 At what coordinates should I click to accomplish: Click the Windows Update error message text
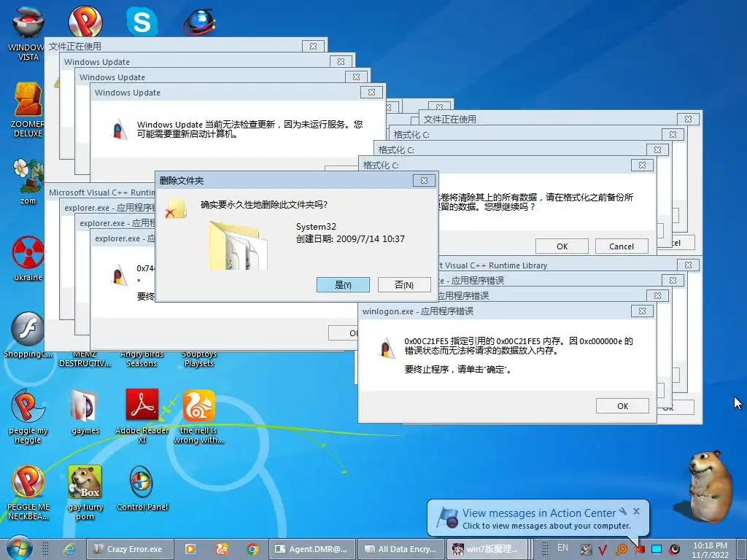click(249, 129)
